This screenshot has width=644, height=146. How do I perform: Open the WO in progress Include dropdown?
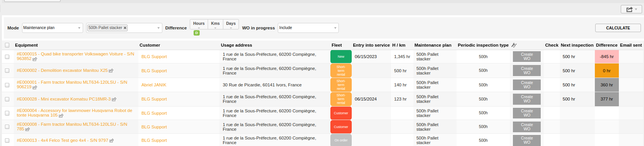pyautogui.click(x=308, y=28)
